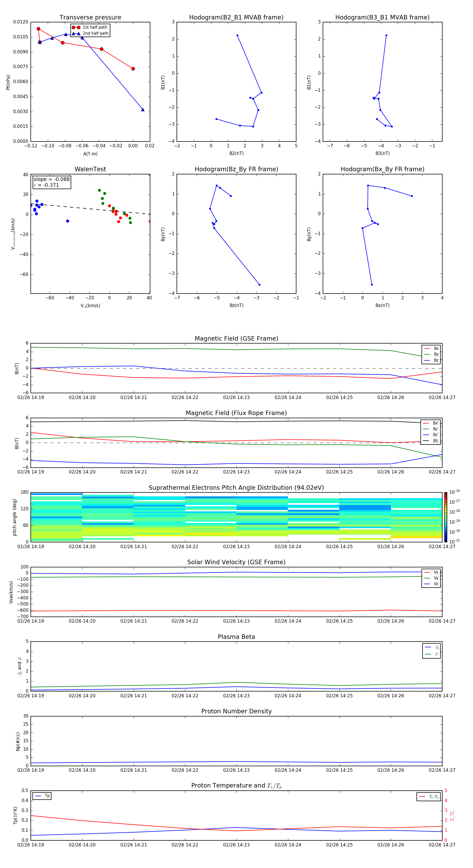Click the topmost point of B2_B1 hodogram
Screen dimensions: 473x868
tap(237, 36)
